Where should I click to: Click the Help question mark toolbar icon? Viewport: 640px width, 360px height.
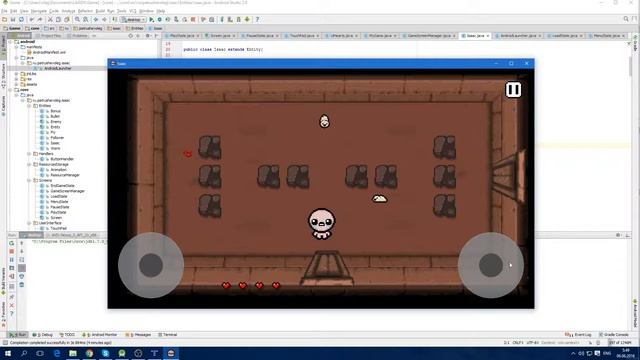tap(257, 19)
